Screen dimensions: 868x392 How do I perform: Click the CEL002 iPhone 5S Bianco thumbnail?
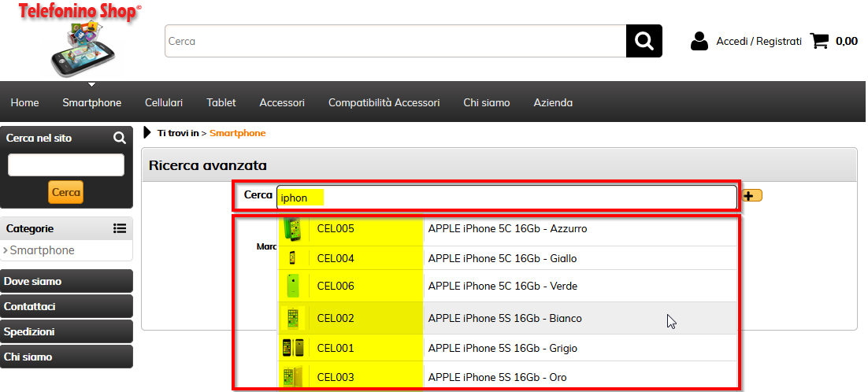(293, 319)
